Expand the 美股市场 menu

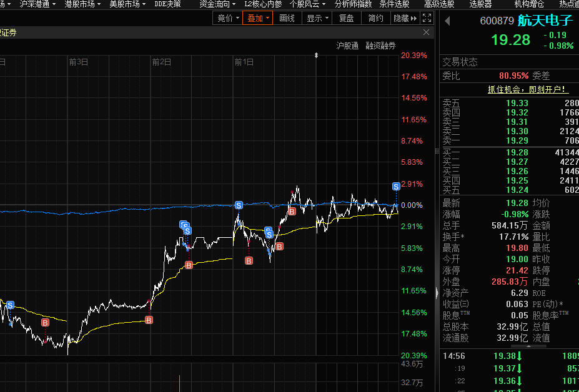(127, 4)
